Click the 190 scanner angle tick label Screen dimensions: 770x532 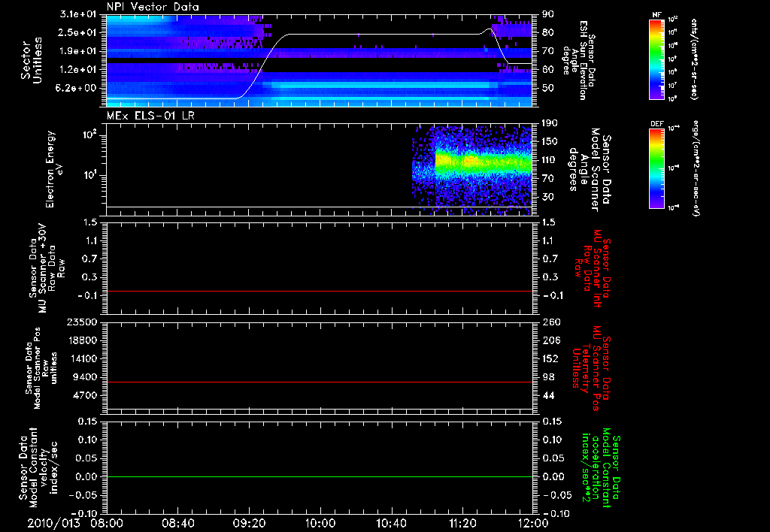[550, 123]
